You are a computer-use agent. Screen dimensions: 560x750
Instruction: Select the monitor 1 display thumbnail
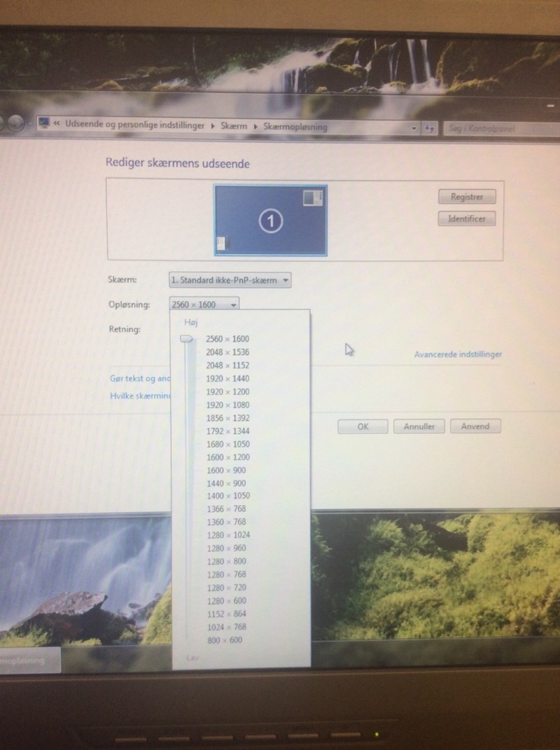(270, 220)
